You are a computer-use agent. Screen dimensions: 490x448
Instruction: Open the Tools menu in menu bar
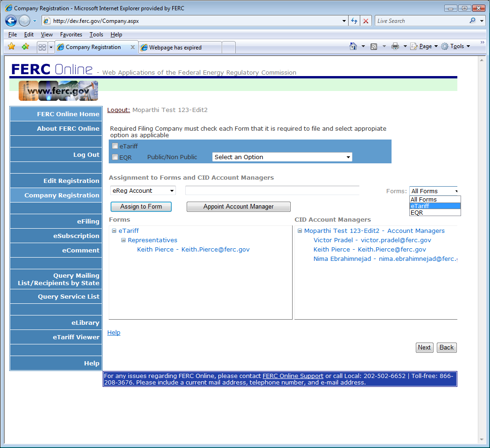point(96,35)
